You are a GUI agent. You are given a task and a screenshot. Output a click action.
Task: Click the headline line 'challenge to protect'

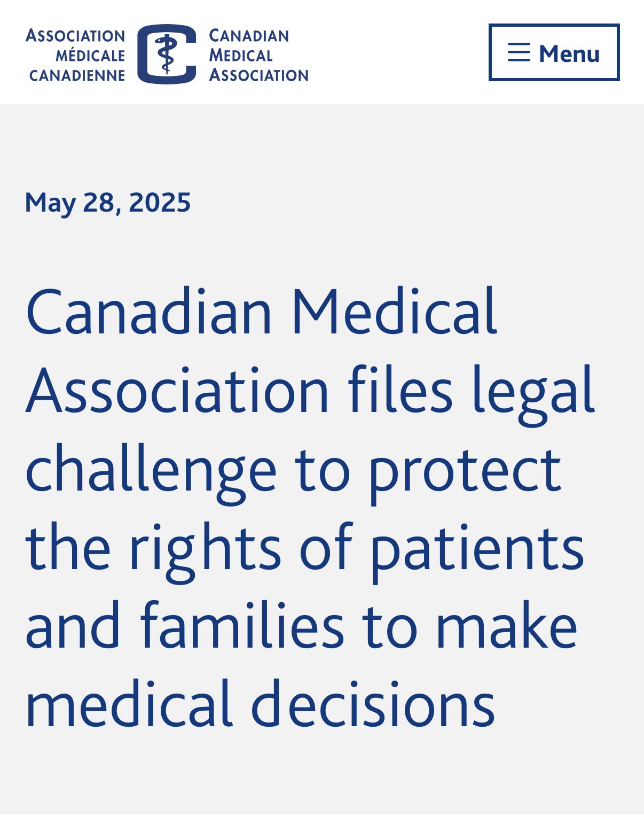coord(293,470)
